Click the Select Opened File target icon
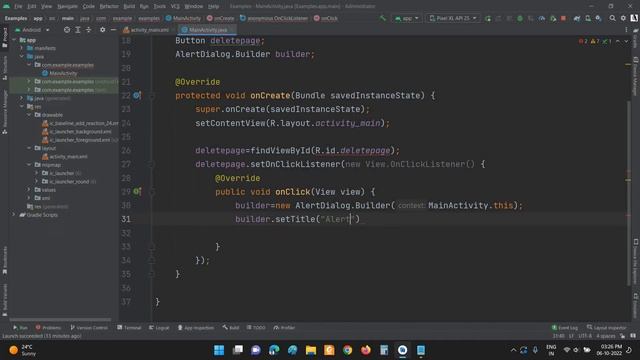The width and height of the screenshot is (640, 360). 67,30
